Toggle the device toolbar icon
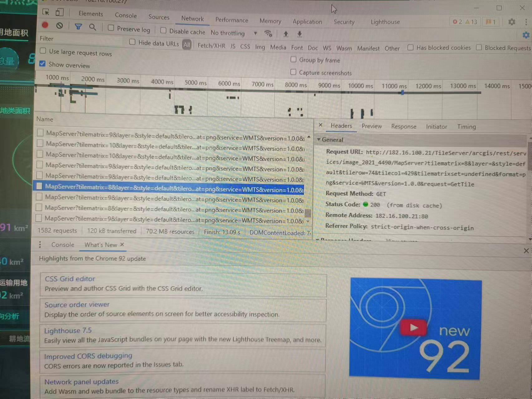The height and width of the screenshot is (399, 532). tap(59, 12)
